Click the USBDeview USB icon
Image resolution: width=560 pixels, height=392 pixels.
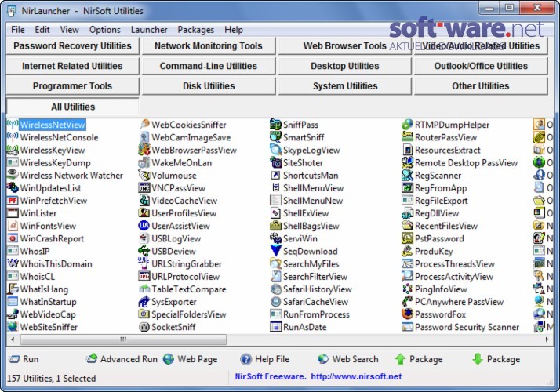point(144,251)
